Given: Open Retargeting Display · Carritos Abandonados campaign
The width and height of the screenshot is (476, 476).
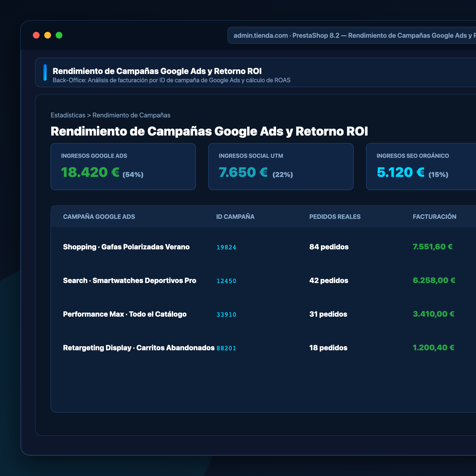Looking at the screenshot, I should point(139,348).
